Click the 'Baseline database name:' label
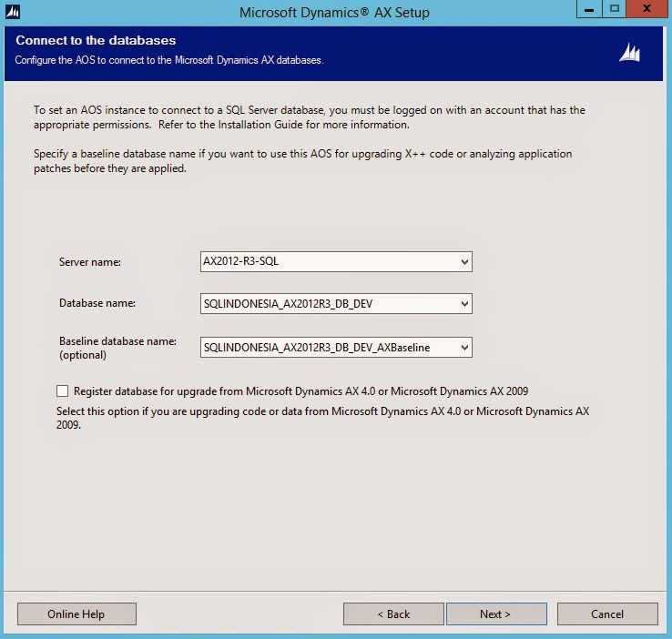 (x=117, y=341)
